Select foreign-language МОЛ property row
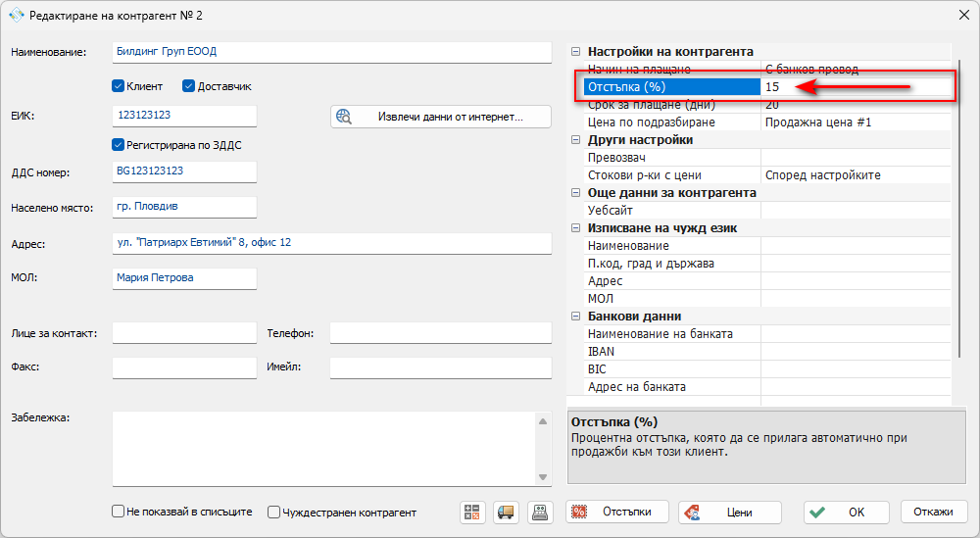Screen dimensions: 980x538 [767, 299]
